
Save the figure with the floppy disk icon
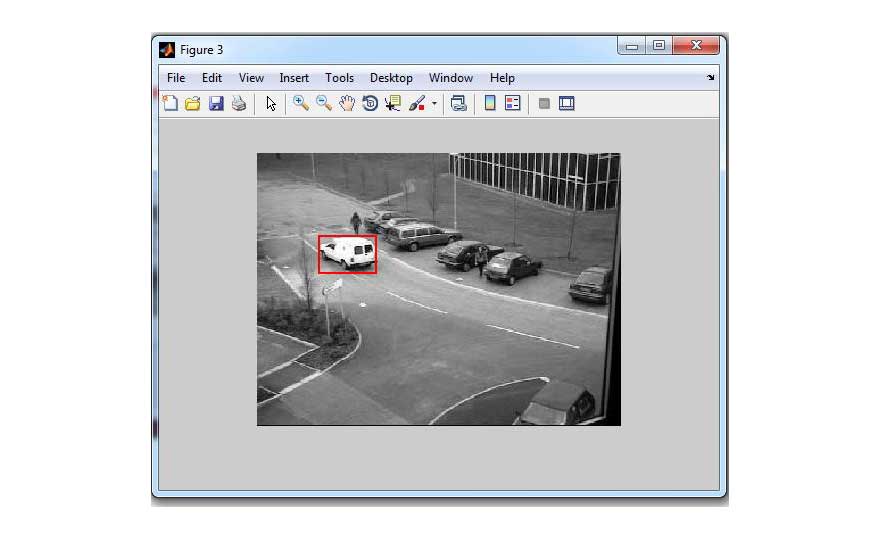tap(216, 103)
